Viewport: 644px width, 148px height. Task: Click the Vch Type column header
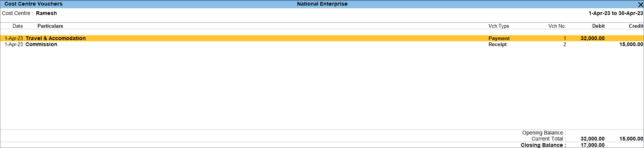pos(499,26)
